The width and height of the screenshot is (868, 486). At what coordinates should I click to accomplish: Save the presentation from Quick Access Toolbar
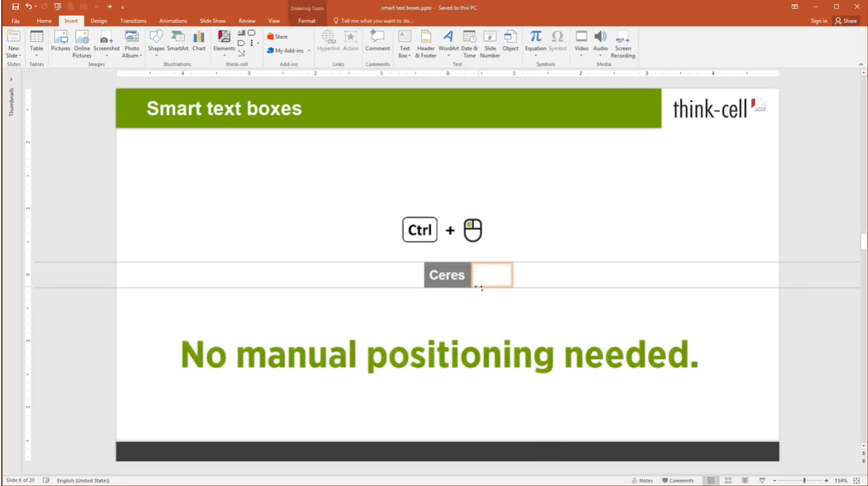[x=15, y=6]
